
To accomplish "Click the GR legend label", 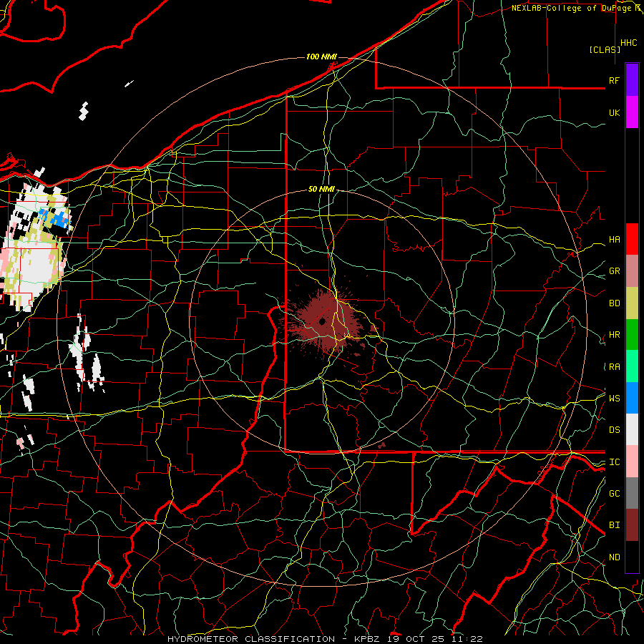I will [614, 271].
